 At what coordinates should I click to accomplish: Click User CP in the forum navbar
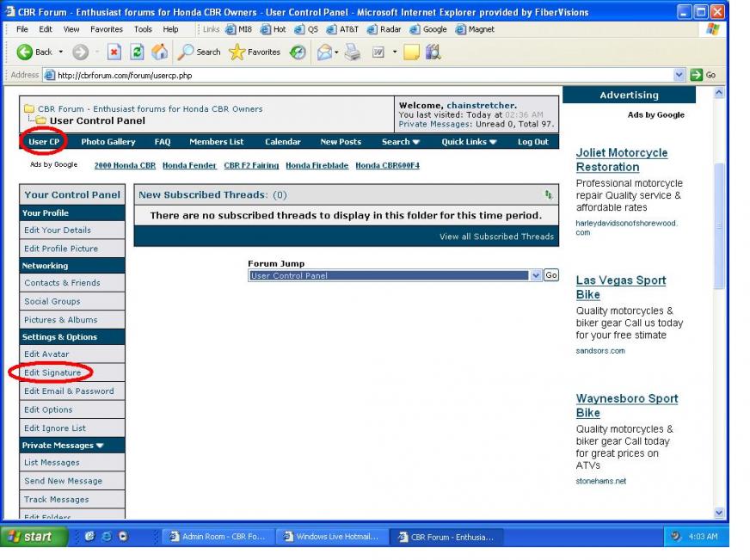(x=44, y=142)
